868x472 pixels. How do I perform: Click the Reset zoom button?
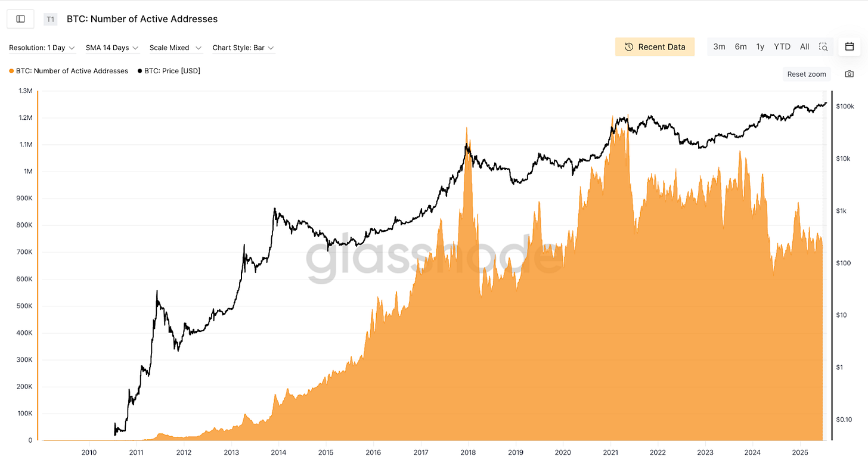pos(807,74)
